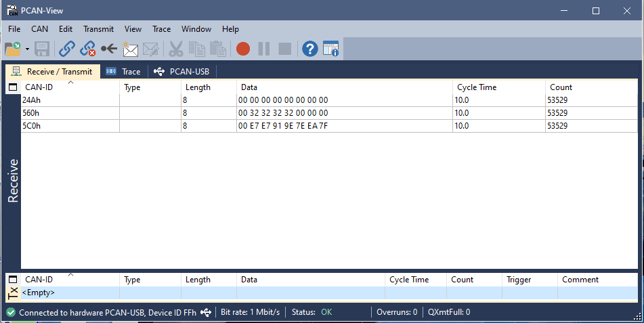Open the View menu
Viewport: 644px width, 323px height.
133,28
